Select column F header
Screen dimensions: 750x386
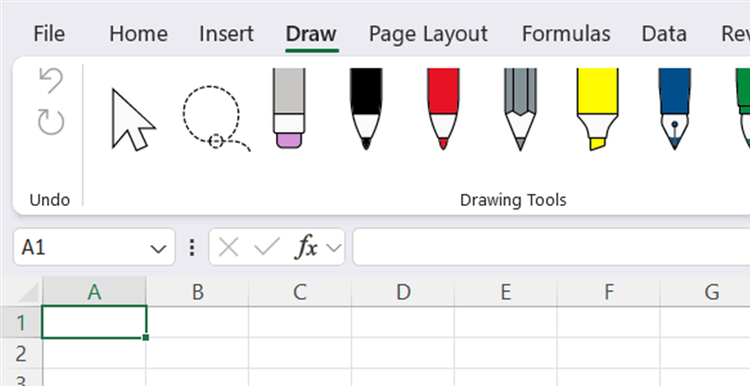coord(608,292)
